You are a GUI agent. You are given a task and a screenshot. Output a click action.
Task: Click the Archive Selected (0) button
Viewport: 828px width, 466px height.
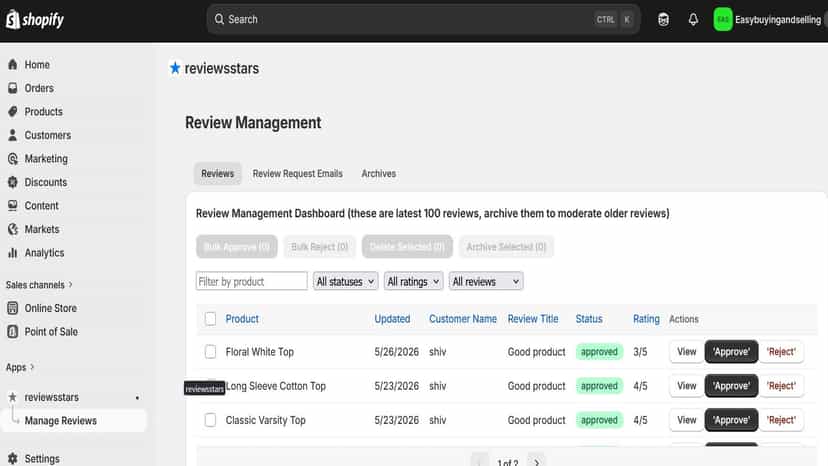pos(506,247)
